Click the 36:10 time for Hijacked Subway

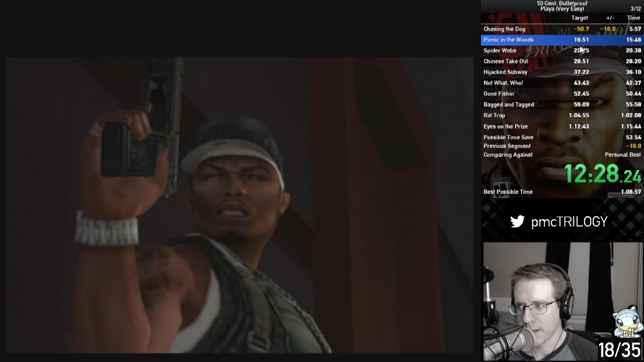(x=633, y=72)
